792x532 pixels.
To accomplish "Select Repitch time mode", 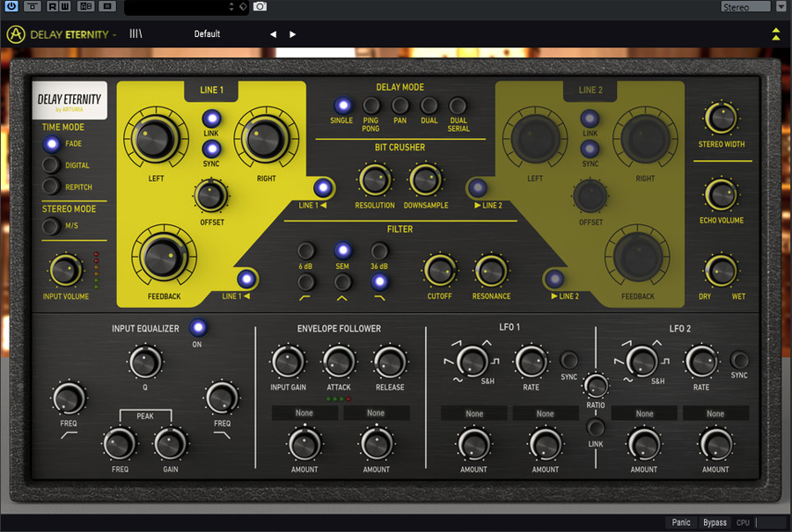I will coord(51,186).
